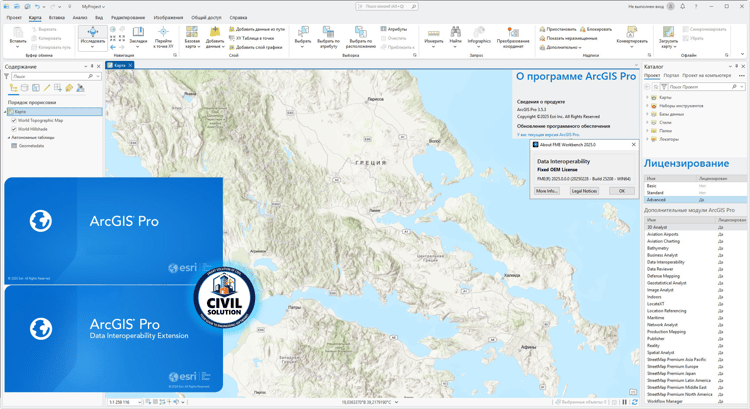
Task: Click the More Info button in FME dialog
Action: (546, 191)
